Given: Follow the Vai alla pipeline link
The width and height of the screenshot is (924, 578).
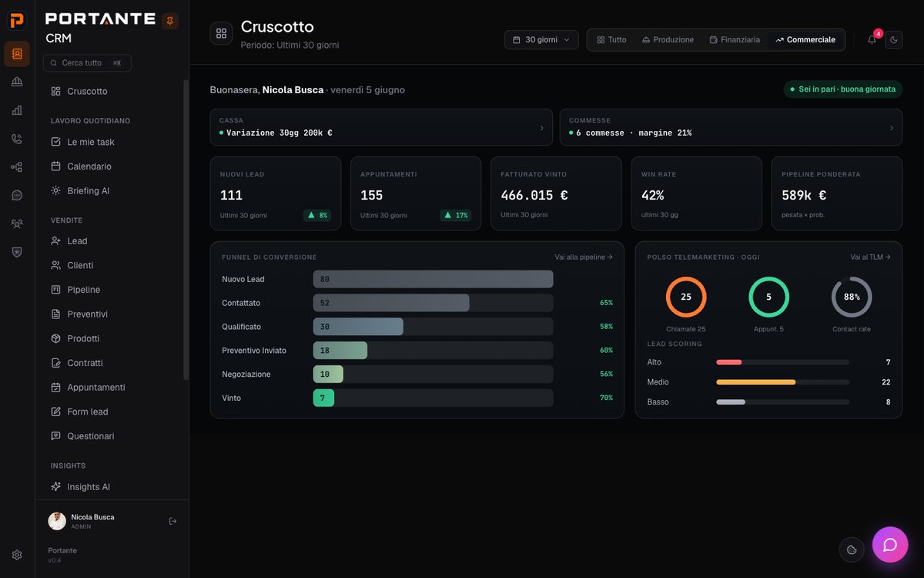Looking at the screenshot, I should click(x=584, y=257).
